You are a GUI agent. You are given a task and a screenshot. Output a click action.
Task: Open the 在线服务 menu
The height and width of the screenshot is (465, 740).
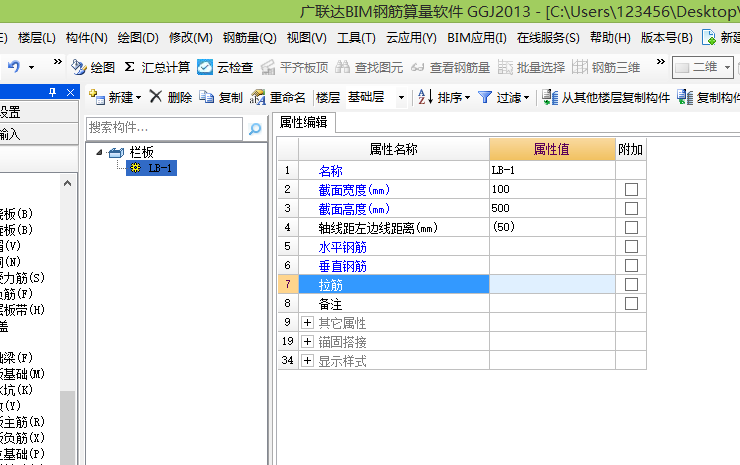coord(548,37)
